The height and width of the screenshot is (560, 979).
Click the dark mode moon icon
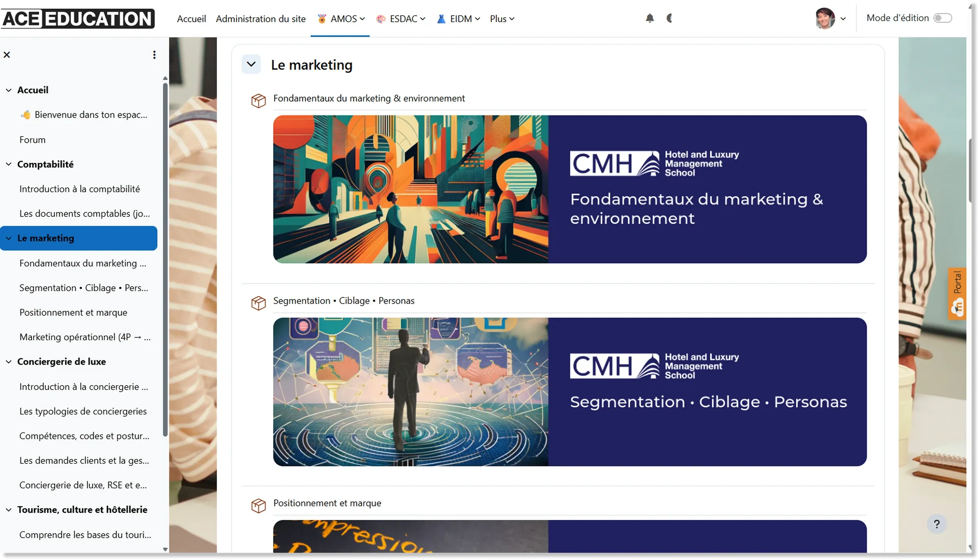point(669,18)
